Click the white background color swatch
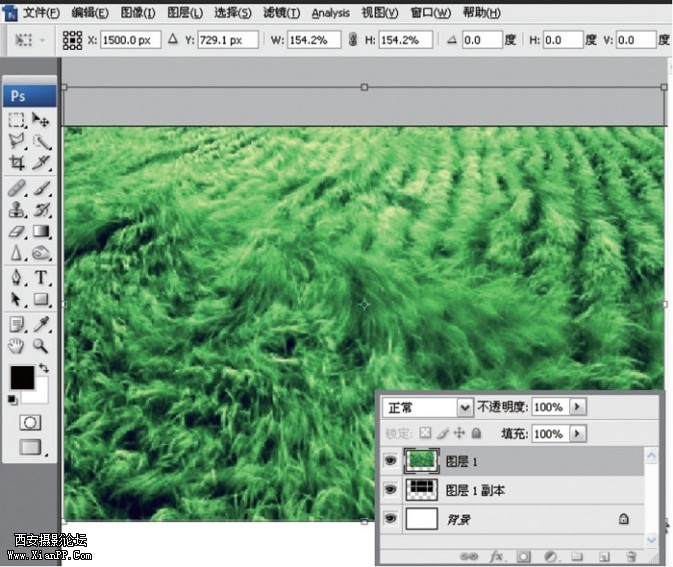The height and width of the screenshot is (567, 673). point(41,396)
